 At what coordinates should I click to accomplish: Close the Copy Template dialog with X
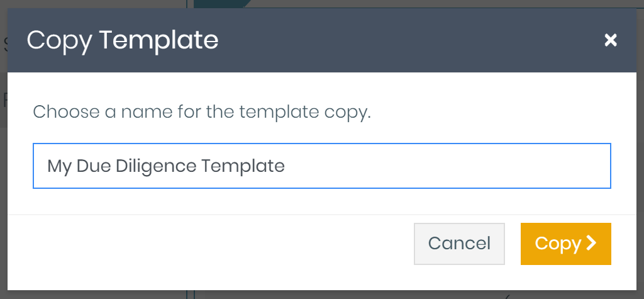(x=610, y=40)
